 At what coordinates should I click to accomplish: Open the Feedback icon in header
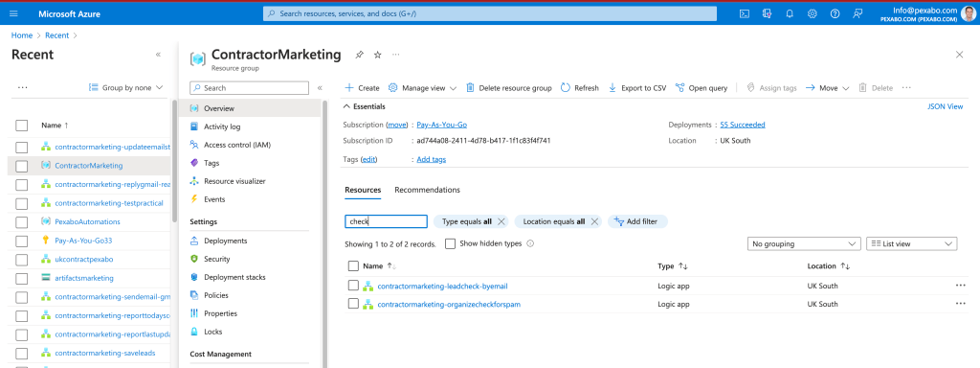point(857,13)
